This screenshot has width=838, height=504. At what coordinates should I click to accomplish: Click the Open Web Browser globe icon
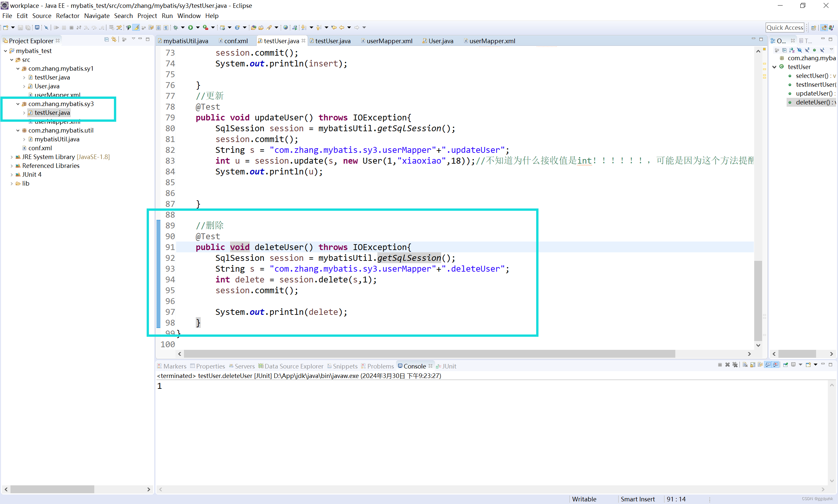[286, 27]
